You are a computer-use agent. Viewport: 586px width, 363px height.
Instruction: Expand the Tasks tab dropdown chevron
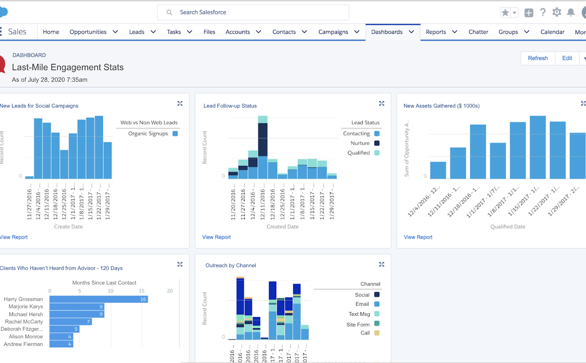189,32
